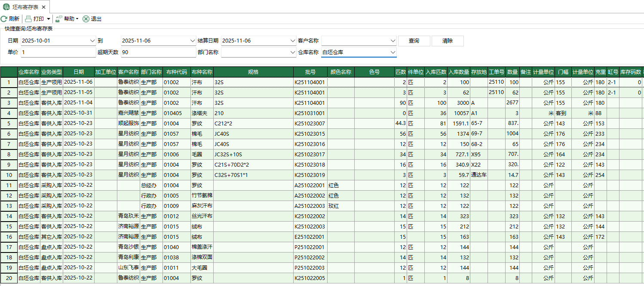Screen dimensions: 644x286
Task: Click the 查询 query button
Action: pyautogui.click(x=414, y=41)
